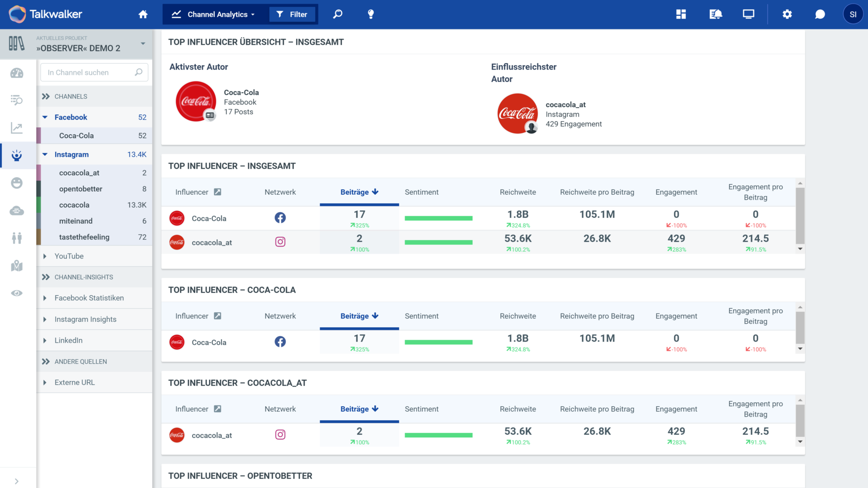Open the dashboards grid icon
This screenshot has width=868, height=488.
pos(681,14)
